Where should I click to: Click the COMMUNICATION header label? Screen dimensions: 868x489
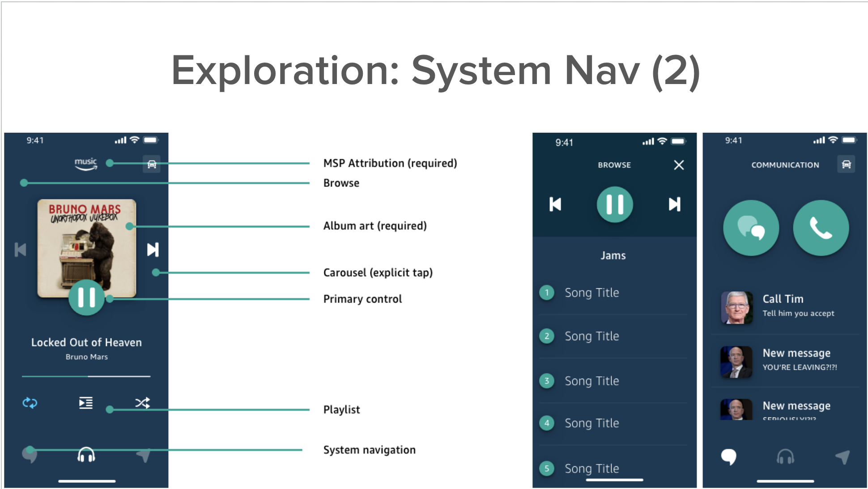pyautogui.click(x=785, y=165)
